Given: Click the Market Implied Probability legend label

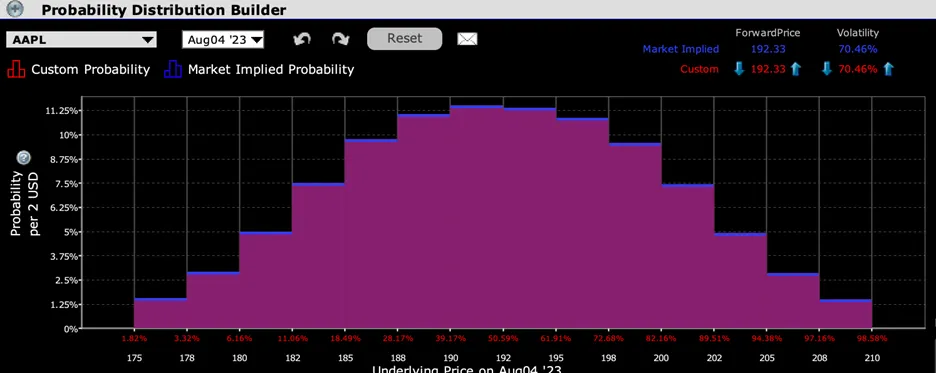Looking at the screenshot, I should (271, 70).
